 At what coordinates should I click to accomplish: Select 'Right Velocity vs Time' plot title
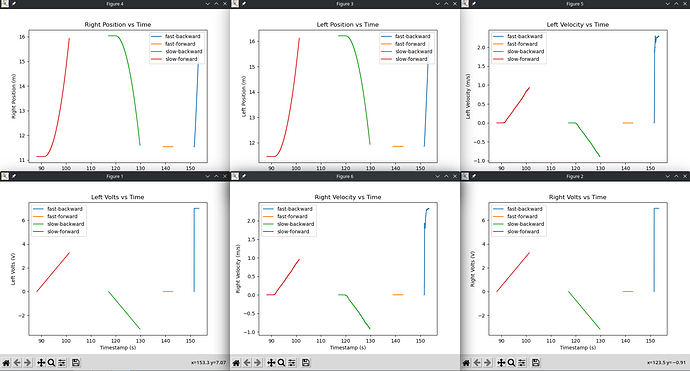tap(348, 197)
